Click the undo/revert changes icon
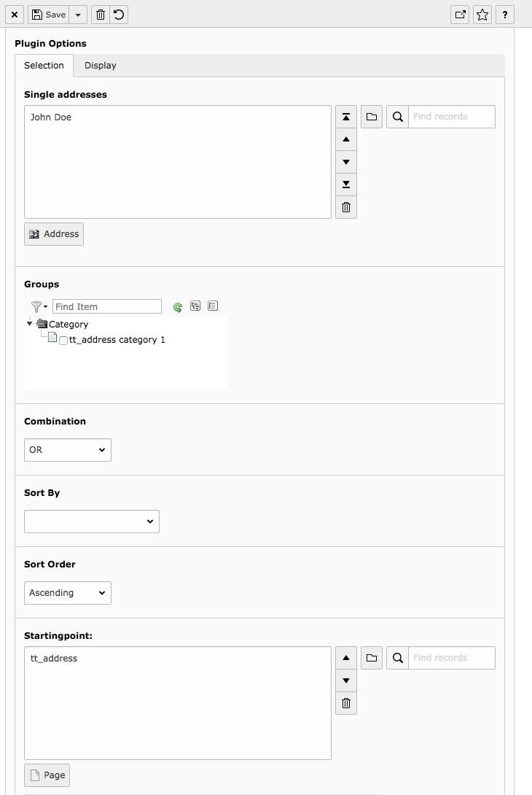The image size is (532, 795). point(119,15)
